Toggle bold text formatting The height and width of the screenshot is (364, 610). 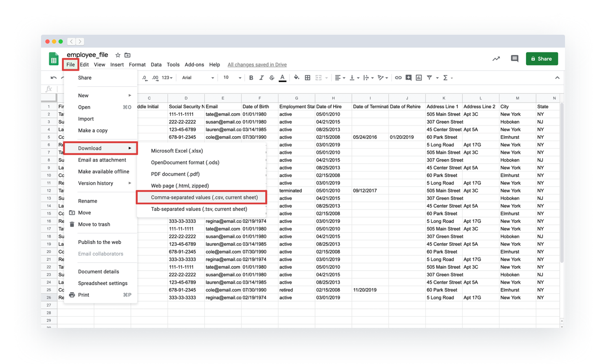pos(251,78)
